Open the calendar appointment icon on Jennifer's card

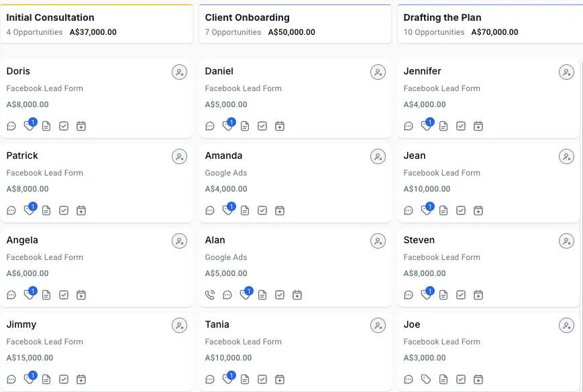click(478, 126)
